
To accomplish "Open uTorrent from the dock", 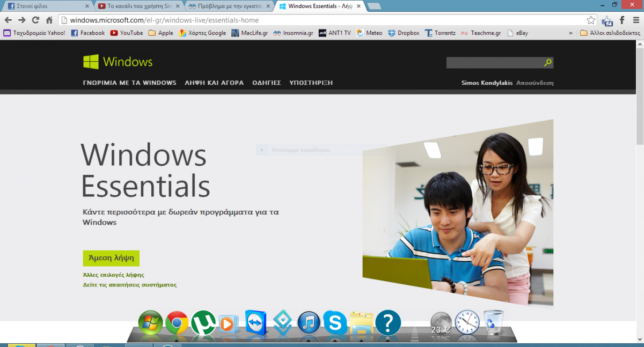I will [203, 323].
